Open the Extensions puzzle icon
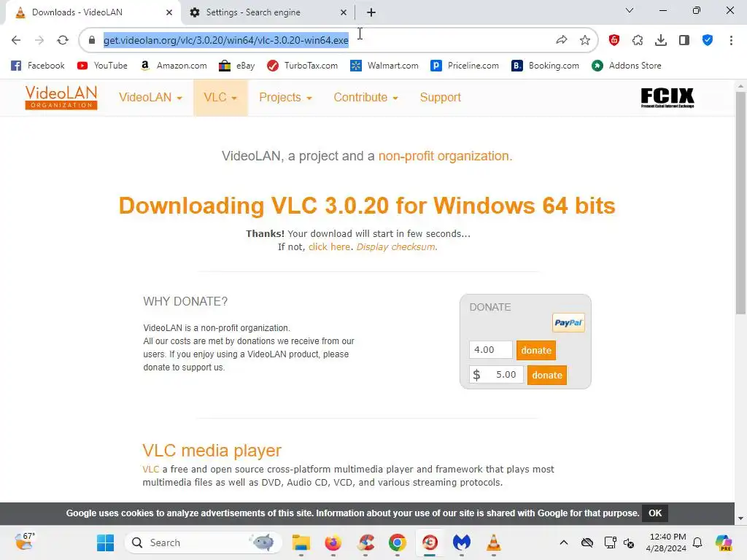 click(x=638, y=40)
